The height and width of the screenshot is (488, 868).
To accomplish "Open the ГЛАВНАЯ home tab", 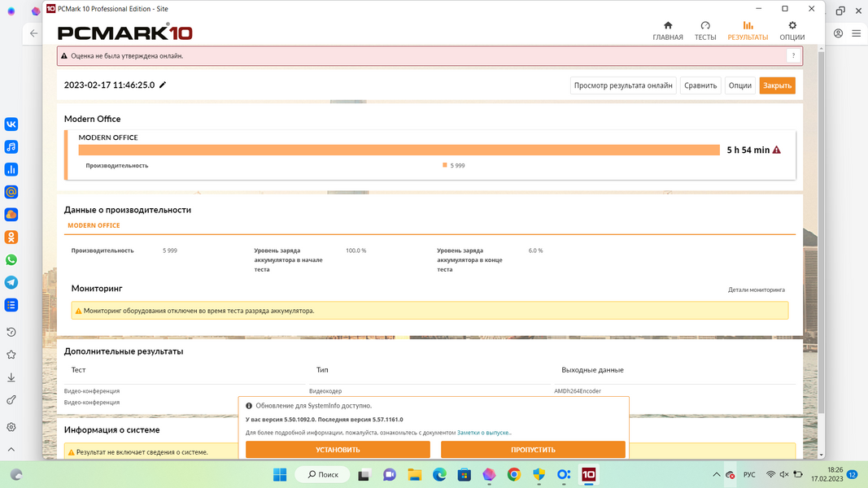I will (667, 31).
